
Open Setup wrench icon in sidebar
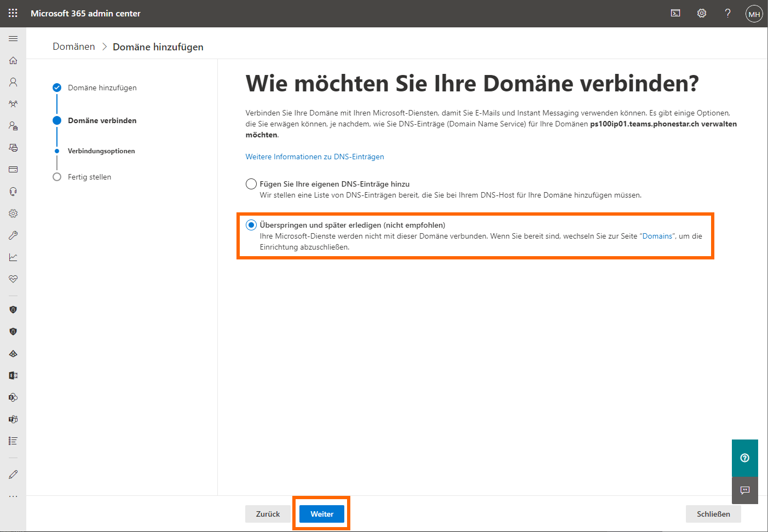pos(13,235)
